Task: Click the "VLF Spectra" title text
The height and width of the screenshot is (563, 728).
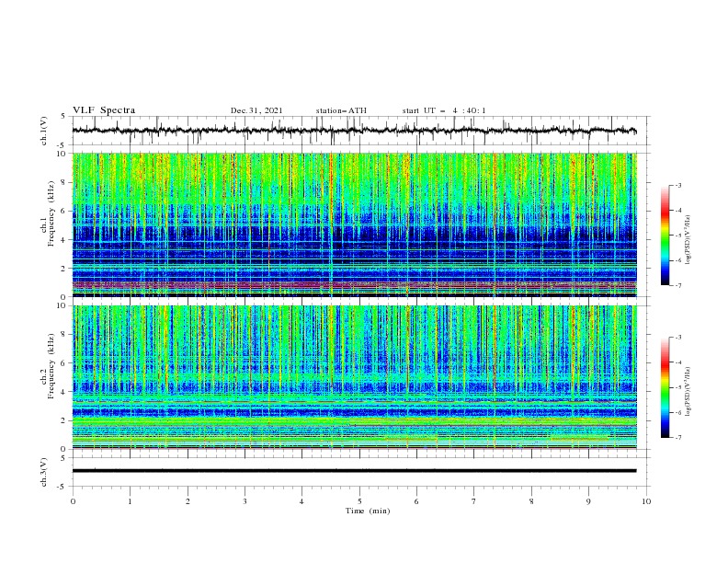Action: 104,110
